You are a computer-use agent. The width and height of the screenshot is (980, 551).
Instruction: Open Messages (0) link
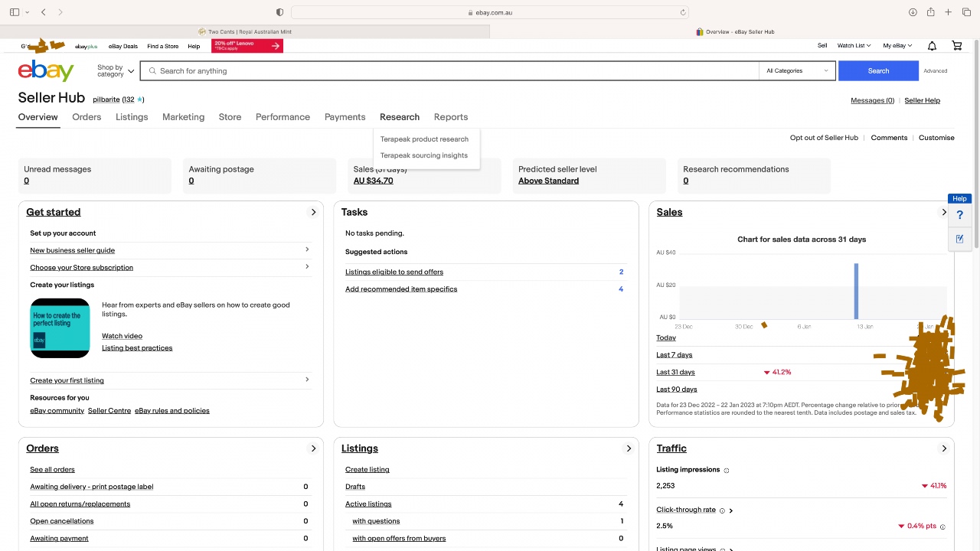point(872,100)
